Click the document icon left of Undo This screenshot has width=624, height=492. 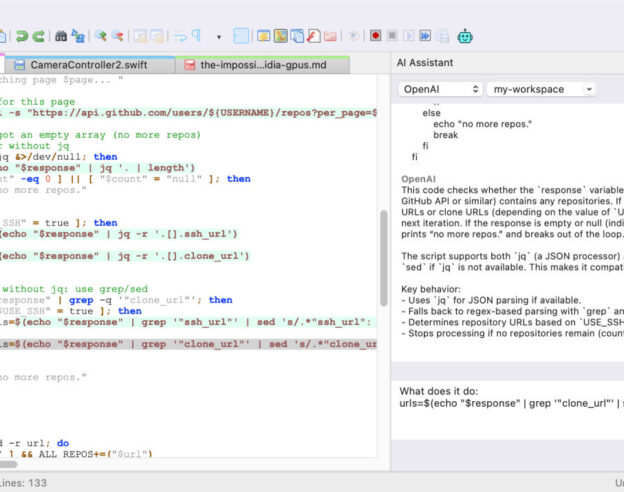[2, 36]
